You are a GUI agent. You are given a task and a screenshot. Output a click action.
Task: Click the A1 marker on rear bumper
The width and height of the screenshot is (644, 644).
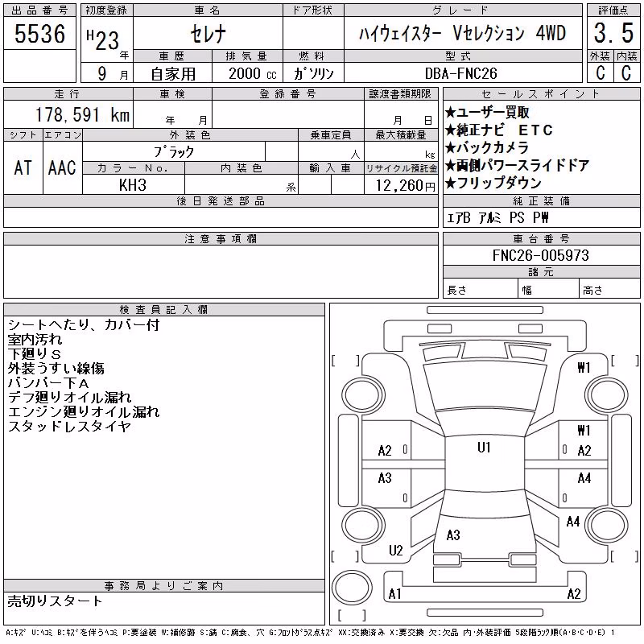(x=394, y=594)
